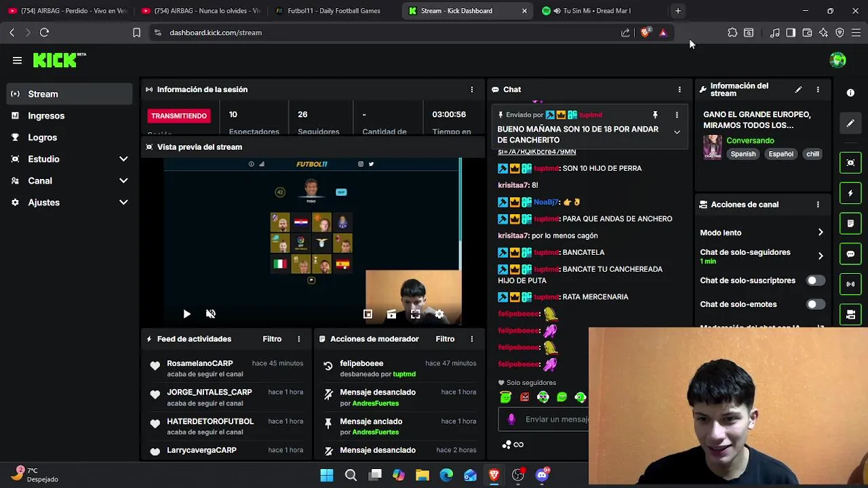
Task: Click the Brave shields icon in address bar
Action: click(x=646, y=33)
